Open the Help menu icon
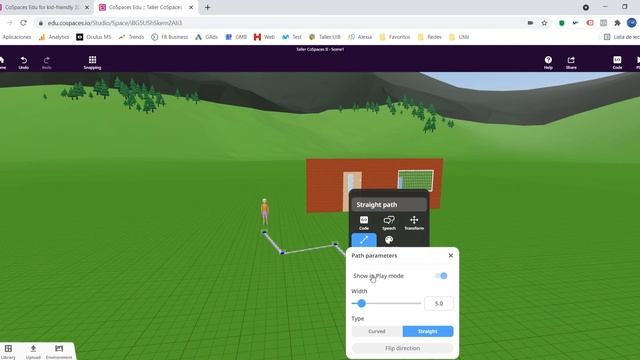 click(x=548, y=62)
